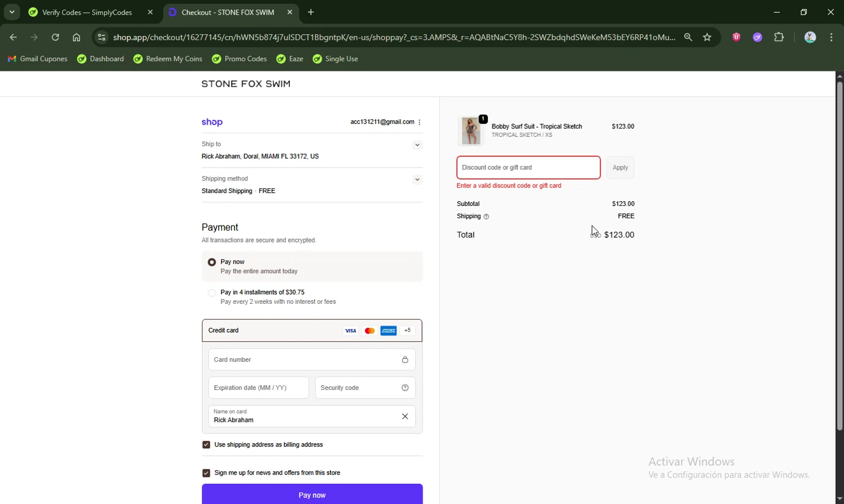Click the page vertical scrollbar
844x504 pixels.
[x=839, y=256]
